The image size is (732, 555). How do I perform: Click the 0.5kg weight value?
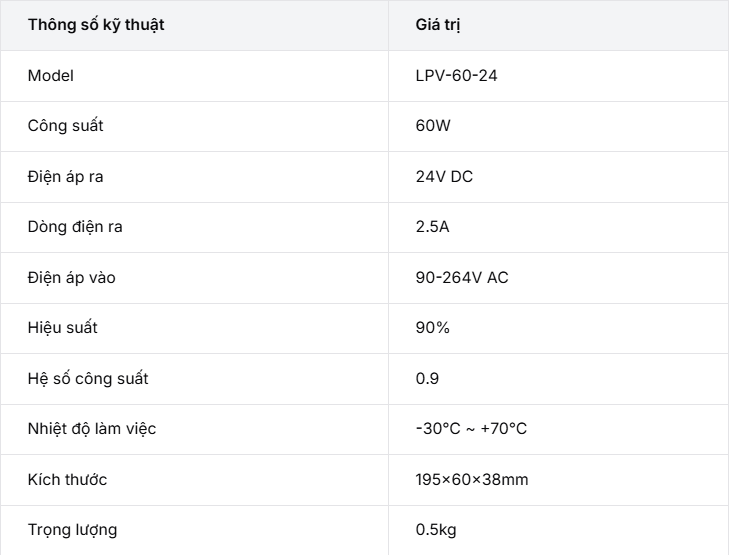436,530
